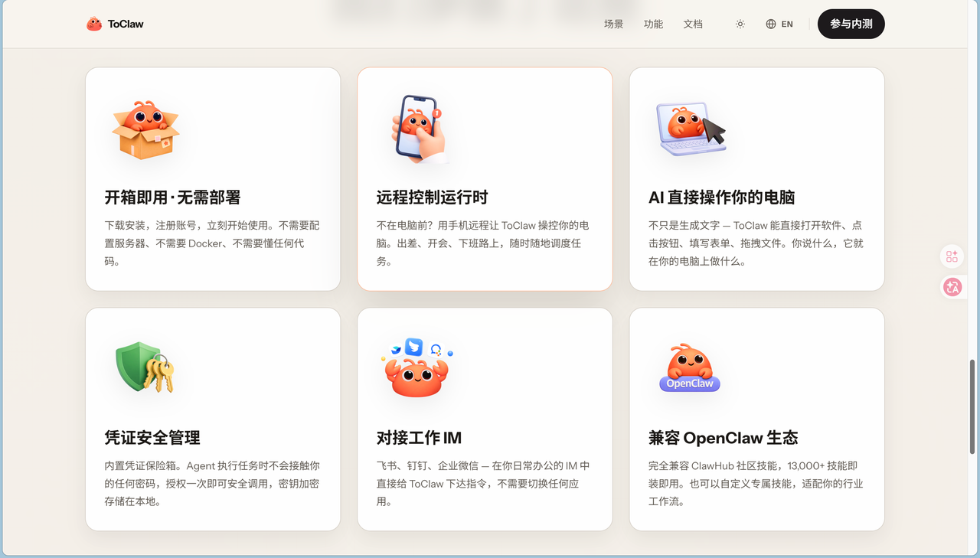Viewport: 980px width, 558px height.
Task: Click the Twitter bird icon above the IM crab
Action: (413, 348)
